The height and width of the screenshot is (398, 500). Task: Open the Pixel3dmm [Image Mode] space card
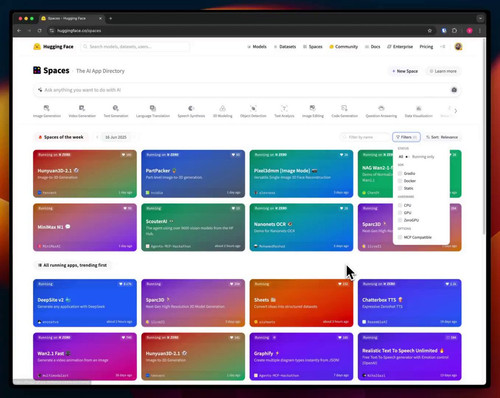[x=301, y=174]
